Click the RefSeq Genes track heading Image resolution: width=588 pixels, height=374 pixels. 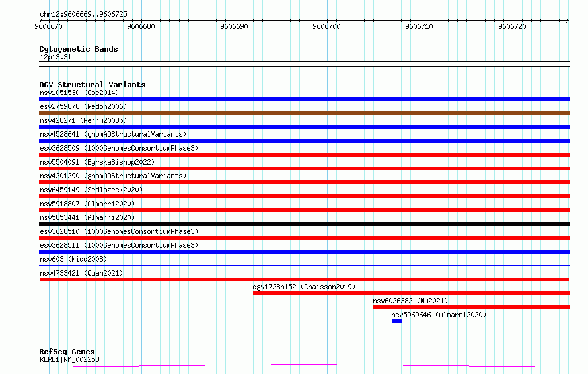click(x=67, y=352)
